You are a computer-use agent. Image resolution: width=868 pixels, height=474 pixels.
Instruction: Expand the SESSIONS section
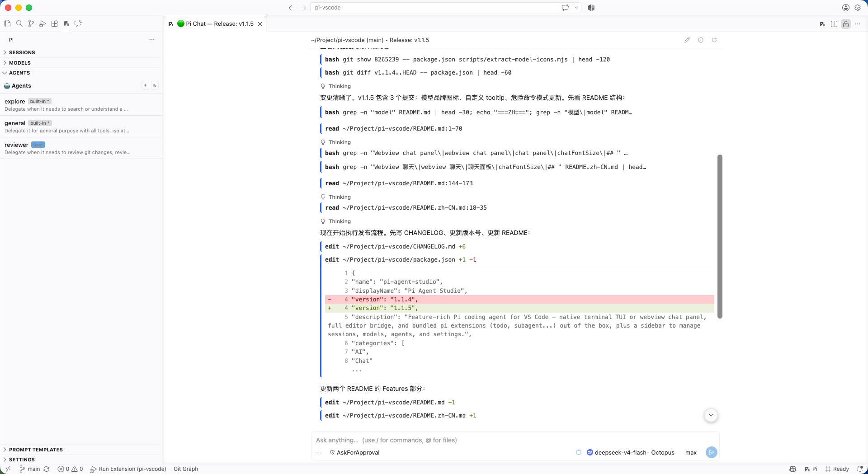click(81, 52)
